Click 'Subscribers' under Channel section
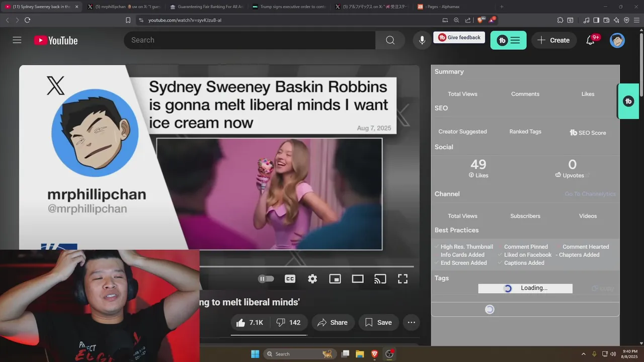 point(525,216)
